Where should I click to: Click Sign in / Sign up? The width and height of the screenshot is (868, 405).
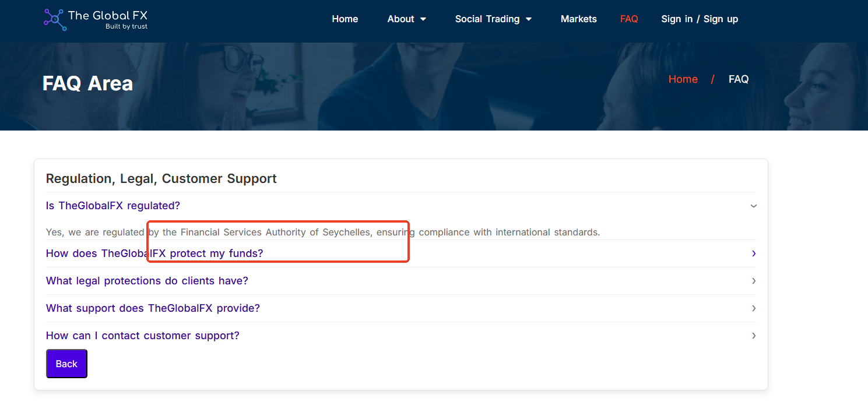700,19
